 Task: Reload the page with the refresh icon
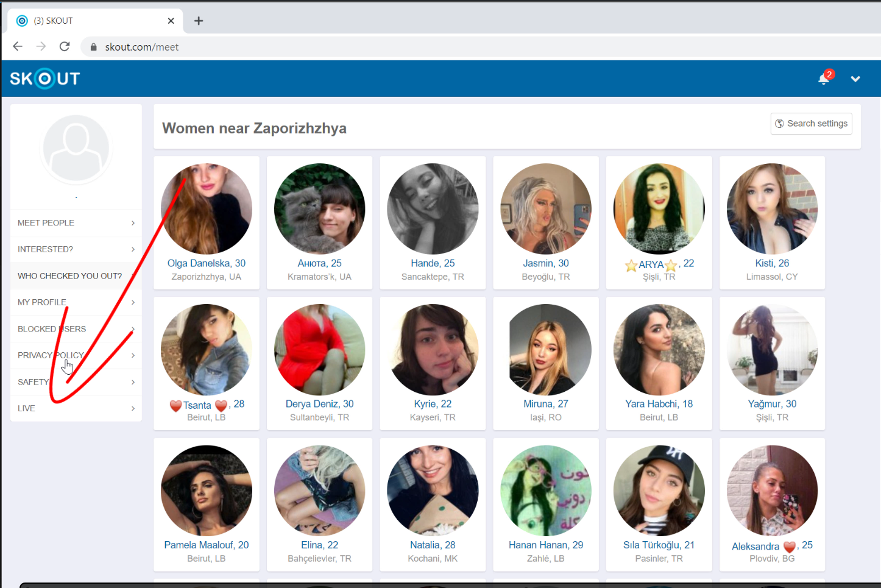point(65,46)
